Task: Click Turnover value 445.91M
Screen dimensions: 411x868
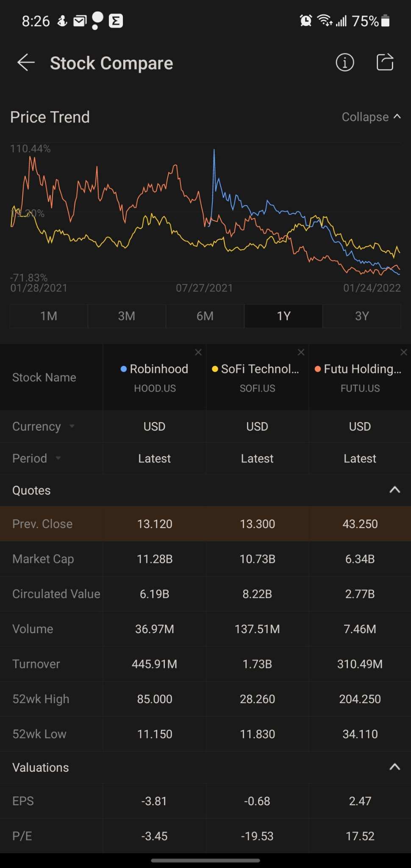Action: 155,664
